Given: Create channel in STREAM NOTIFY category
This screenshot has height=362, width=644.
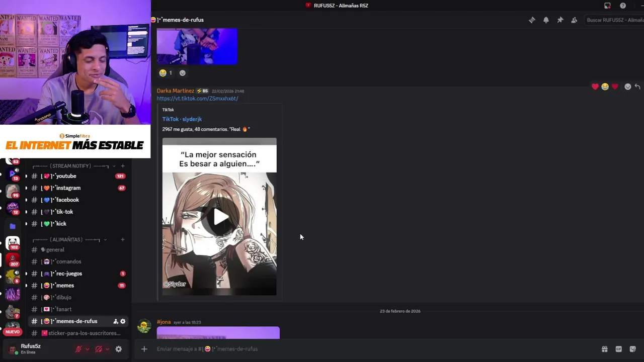Looking at the screenshot, I should click(x=122, y=166).
